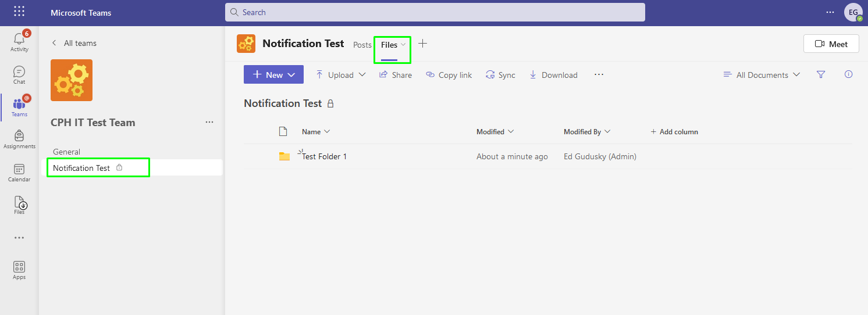
Task: Open Settings and more ellipsis in title bar
Action: pos(830,12)
